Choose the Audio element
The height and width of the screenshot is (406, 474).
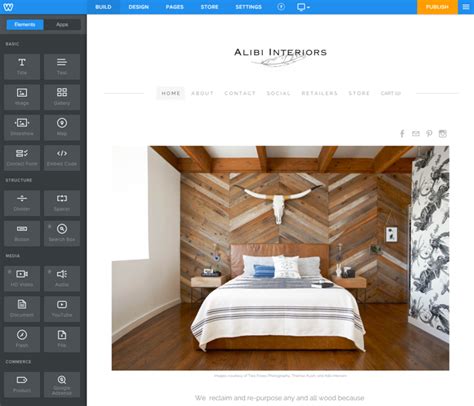pyautogui.click(x=62, y=279)
